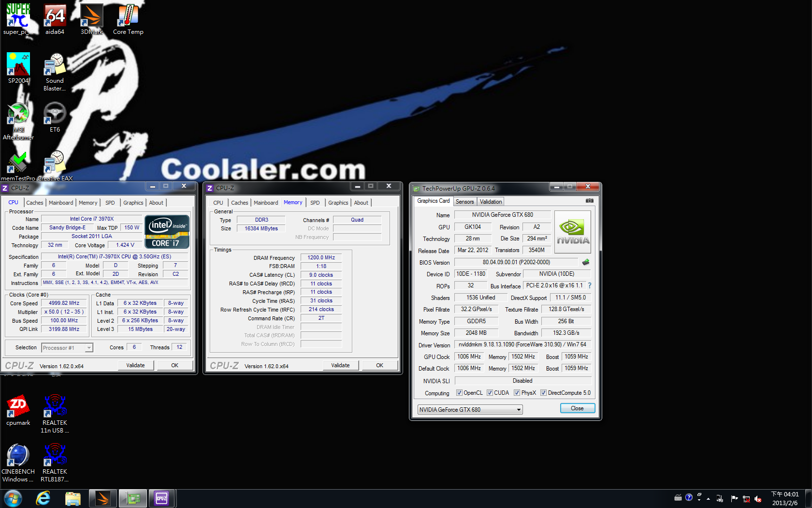The width and height of the screenshot is (812, 508).
Task: Open the ET6 desktop shortcut
Action: pyautogui.click(x=55, y=117)
